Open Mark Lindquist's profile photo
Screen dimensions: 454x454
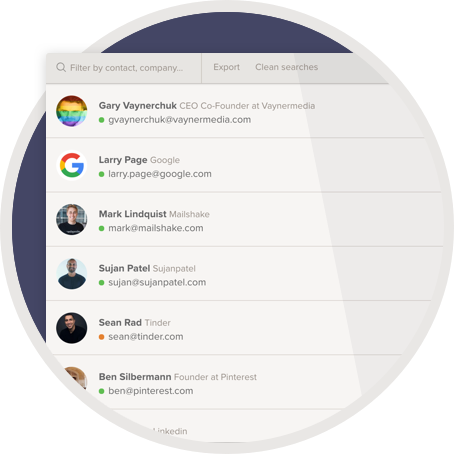tap(72, 219)
